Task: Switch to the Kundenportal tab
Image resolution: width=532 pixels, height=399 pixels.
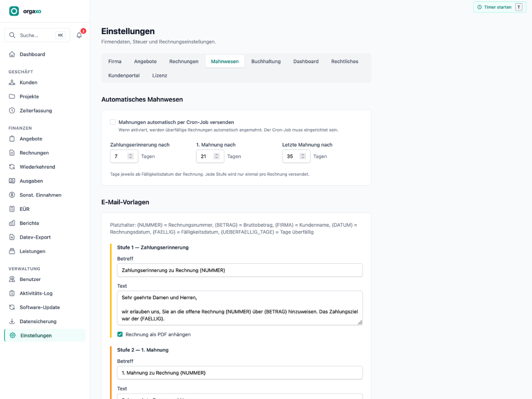Action: pos(124,75)
